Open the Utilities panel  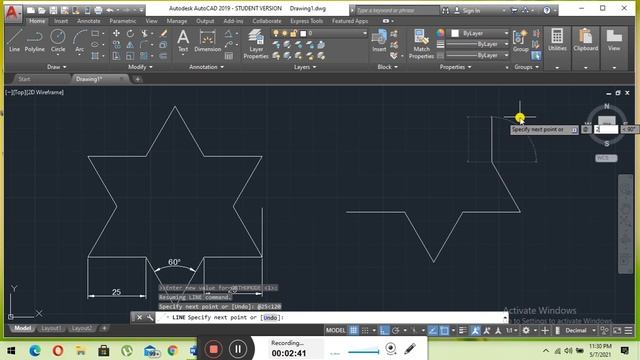pos(557,40)
